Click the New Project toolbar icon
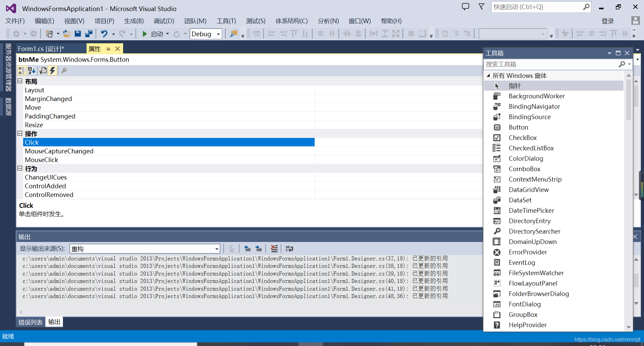The height and width of the screenshot is (346, 644). (x=49, y=34)
